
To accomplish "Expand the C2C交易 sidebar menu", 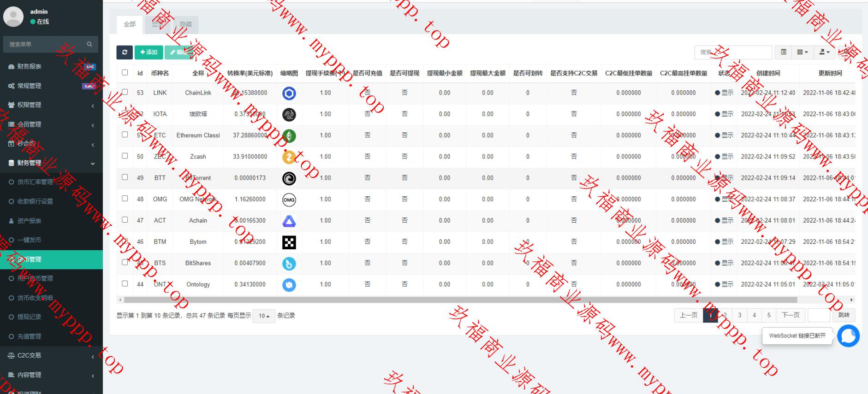I will click(51, 356).
